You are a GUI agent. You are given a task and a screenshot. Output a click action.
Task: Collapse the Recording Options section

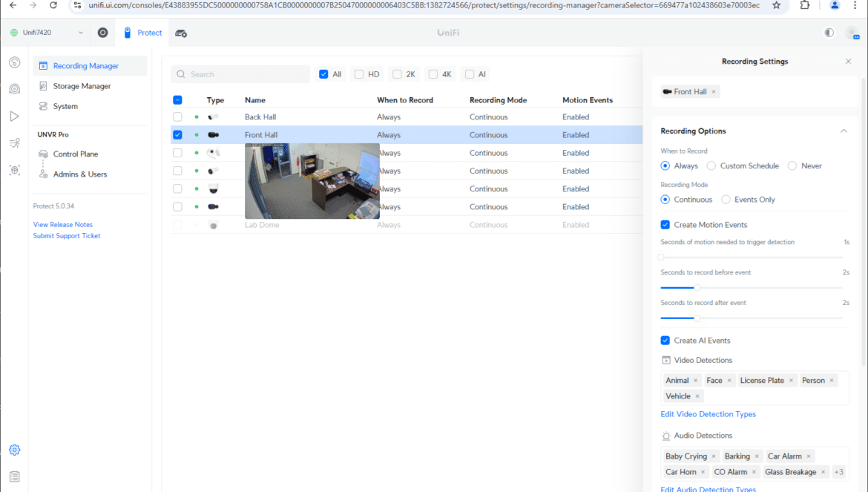pyautogui.click(x=844, y=131)
